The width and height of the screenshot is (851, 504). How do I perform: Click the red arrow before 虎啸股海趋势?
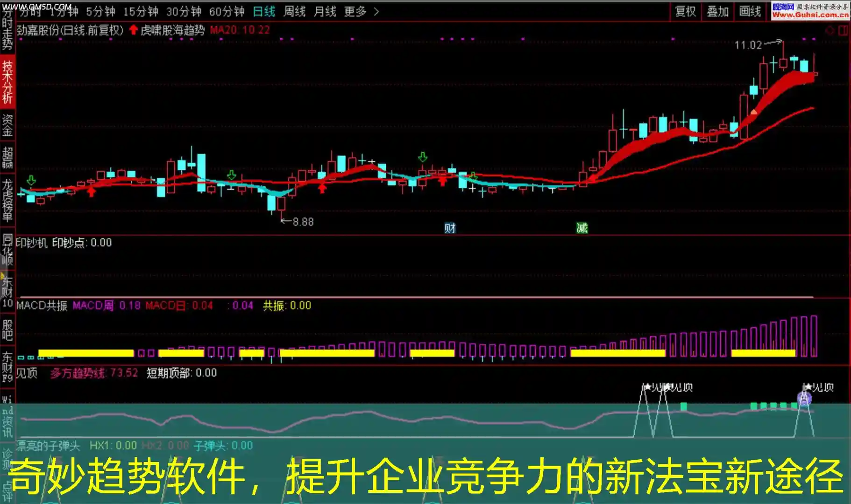[133, 30]
